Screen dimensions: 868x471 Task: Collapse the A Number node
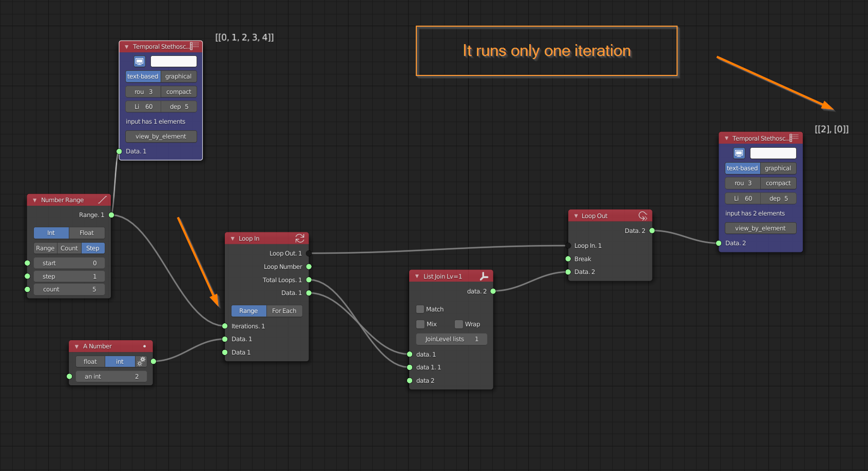pos(76,346)
